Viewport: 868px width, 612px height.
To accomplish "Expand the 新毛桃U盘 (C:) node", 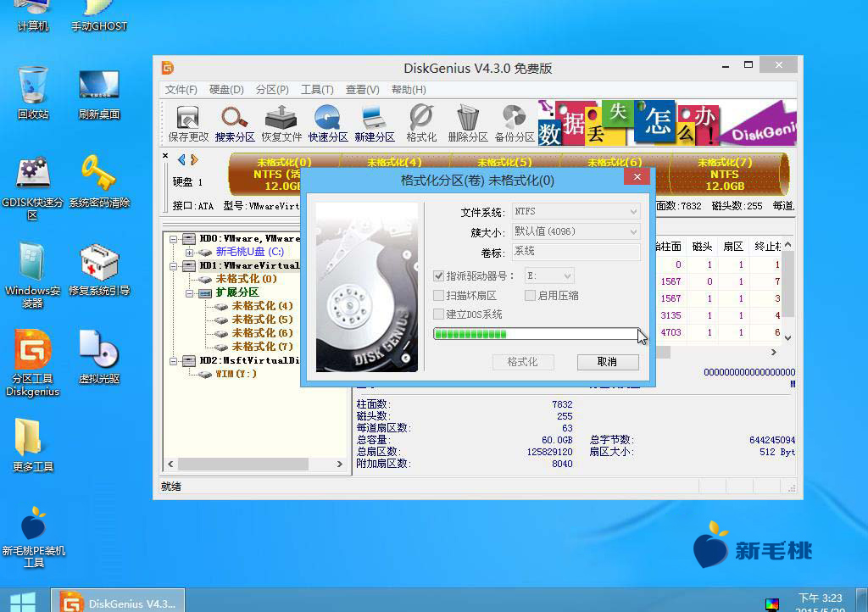I will 189,253.
